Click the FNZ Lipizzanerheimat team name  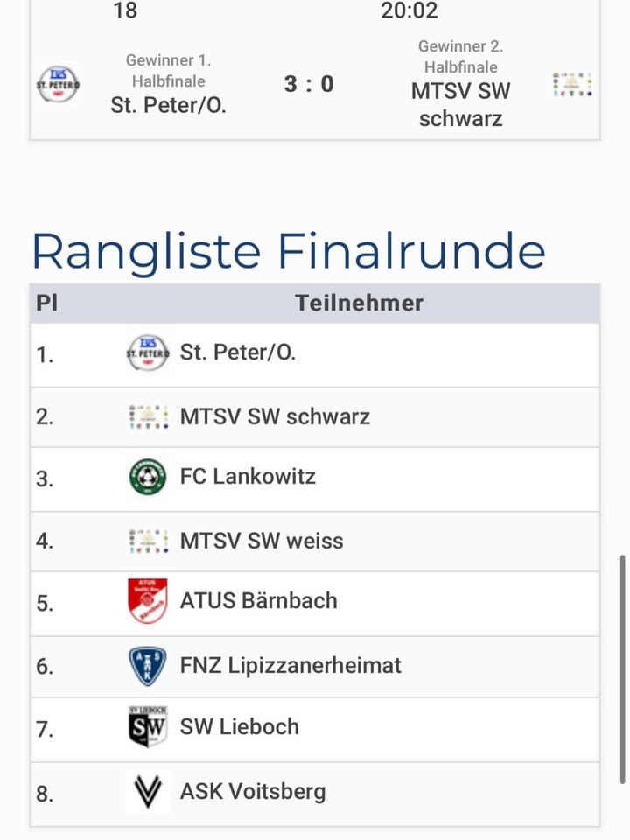pyautogui.click(x=290, y=666)
